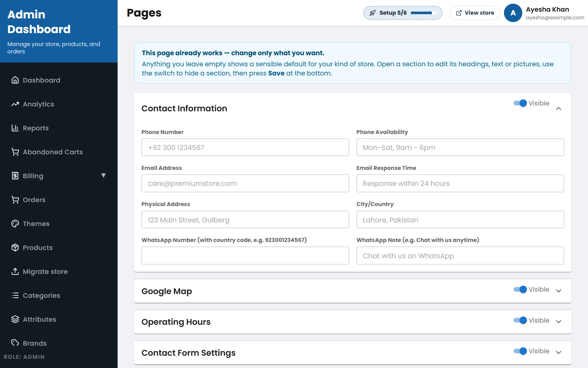Open the Setup 5/6 progress button
Image resolution: width=588 pixels, height=368 pixels.
[x=403, y=13]
